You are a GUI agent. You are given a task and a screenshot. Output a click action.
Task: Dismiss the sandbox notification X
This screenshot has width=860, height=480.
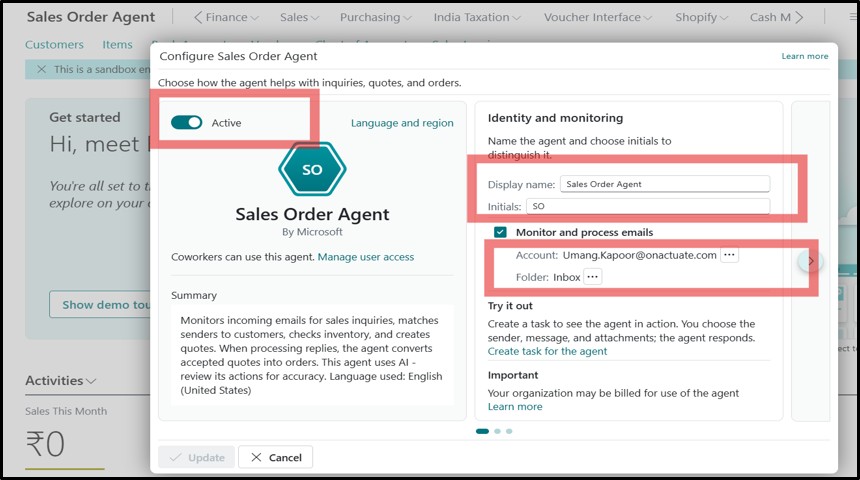coord(41,69)
